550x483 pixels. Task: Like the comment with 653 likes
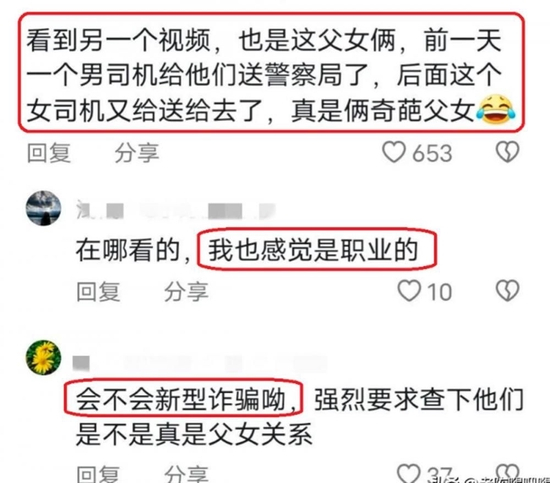(394, 152)
